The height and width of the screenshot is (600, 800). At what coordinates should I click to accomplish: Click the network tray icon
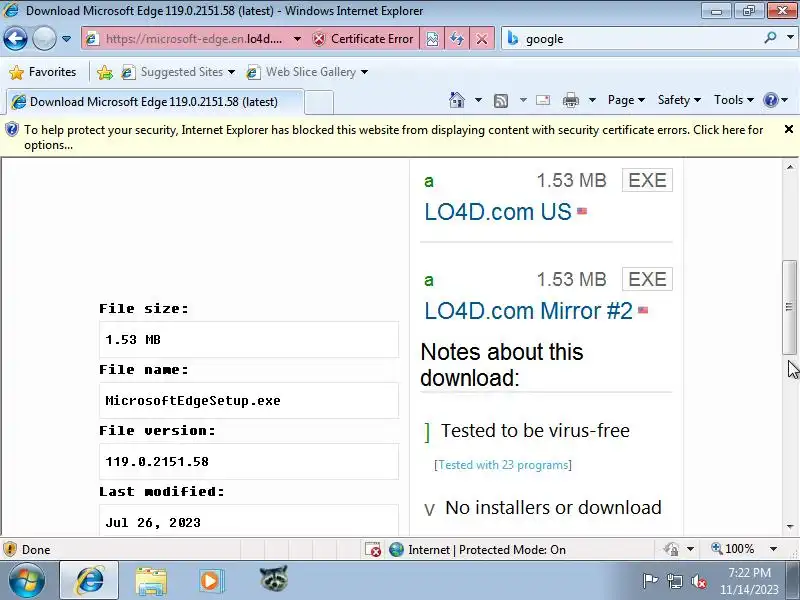674,581
